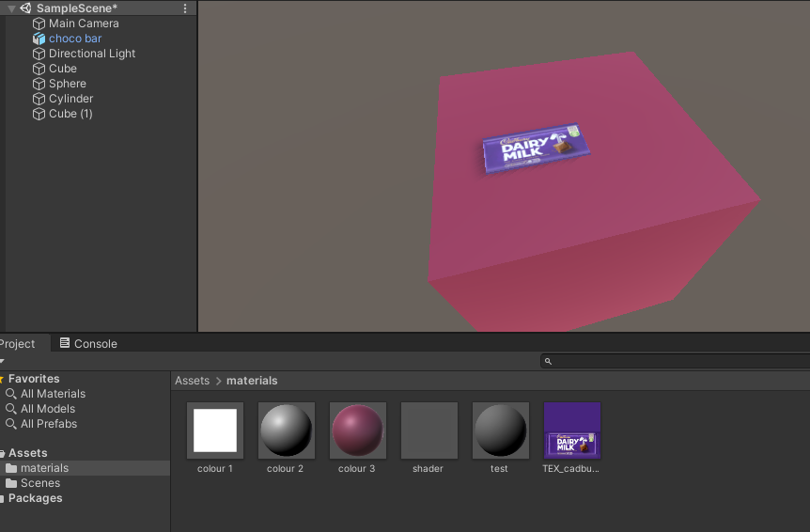Viewport: 810px width, 532px height.
Task: Click the search icon beside All Models
Action: tap(11, 409)
